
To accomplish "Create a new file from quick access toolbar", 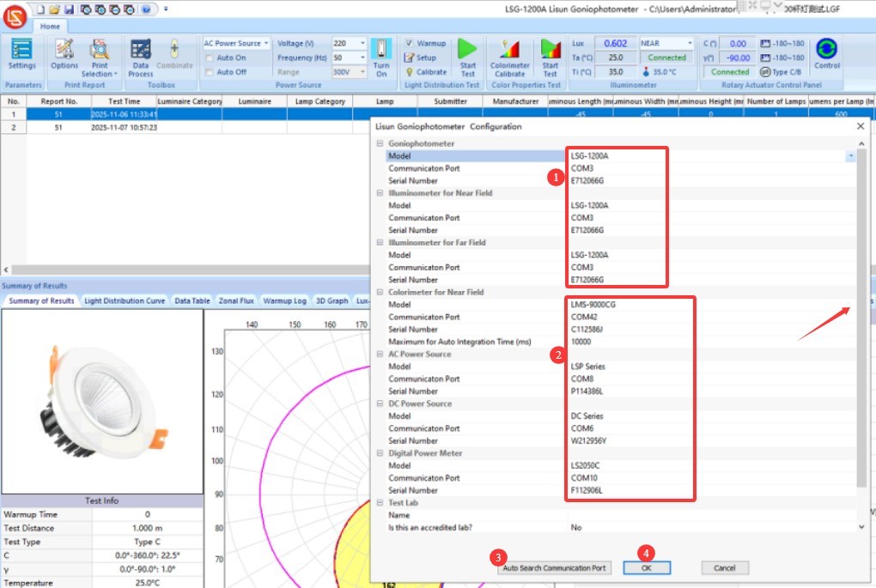I will (x=40, y=9).
